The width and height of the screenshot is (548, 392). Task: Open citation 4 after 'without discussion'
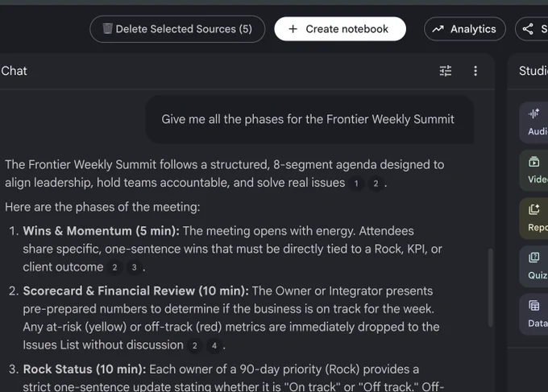(x=214, y=345)
